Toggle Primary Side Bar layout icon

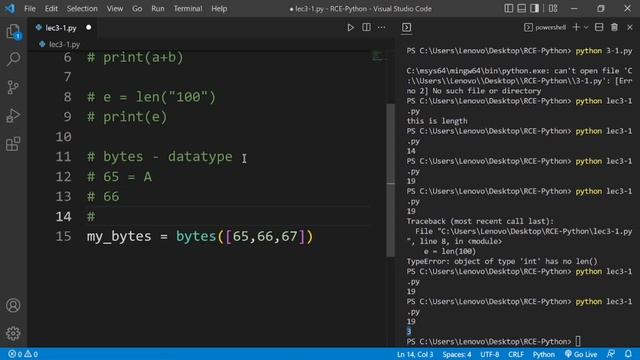point(509,8)
